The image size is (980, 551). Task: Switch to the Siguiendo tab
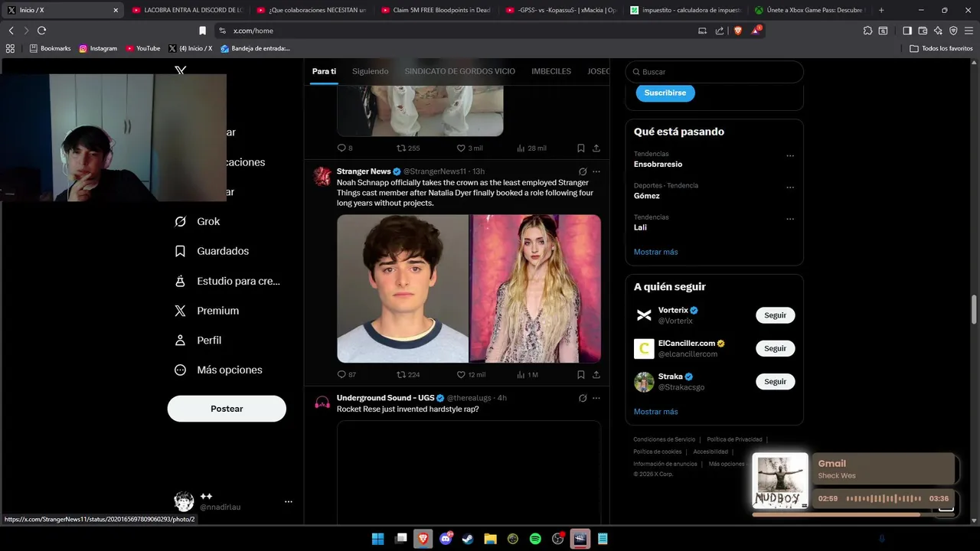click(371, 71)
